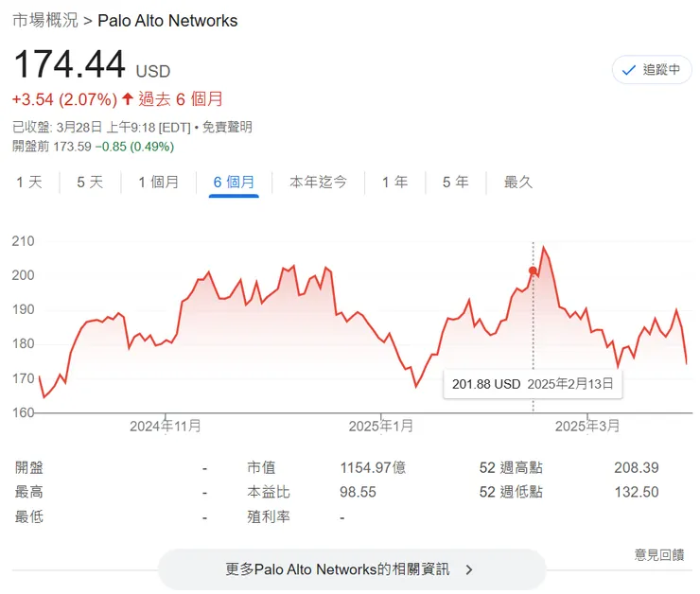The image size is (700, 594).
Task: Click the 本益比 value 98.55
Action: [358, 492]
